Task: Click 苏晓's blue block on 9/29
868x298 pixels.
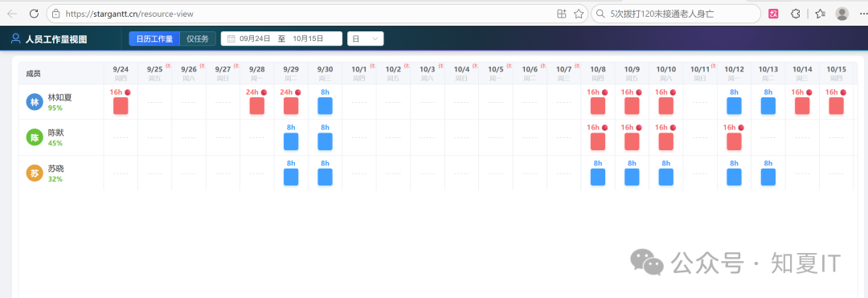Action: point(291,177)
